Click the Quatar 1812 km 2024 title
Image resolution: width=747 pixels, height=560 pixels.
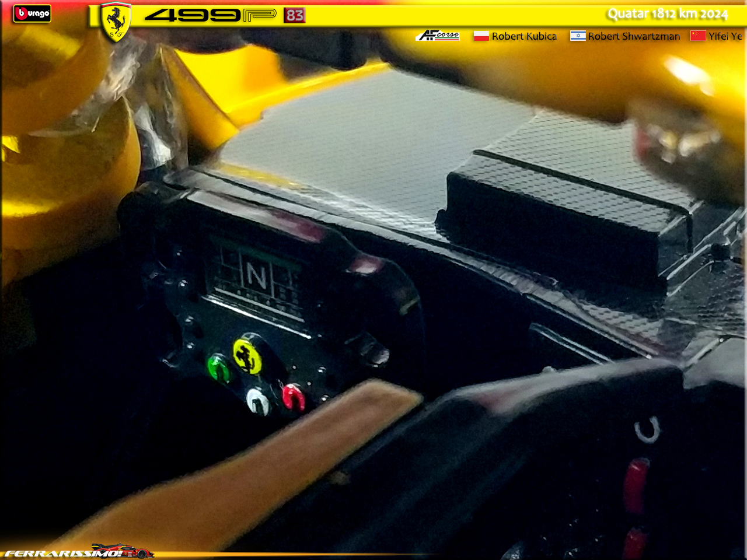point(668,14)
